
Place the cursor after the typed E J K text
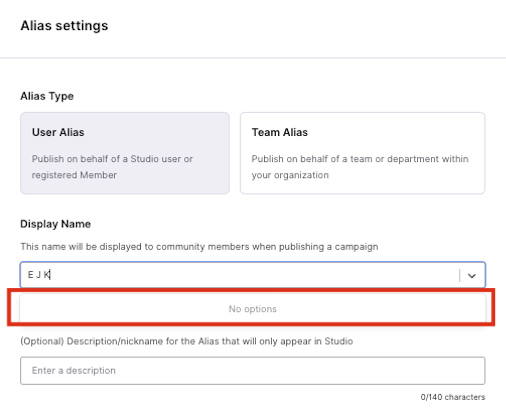click(x=50, y=275)
